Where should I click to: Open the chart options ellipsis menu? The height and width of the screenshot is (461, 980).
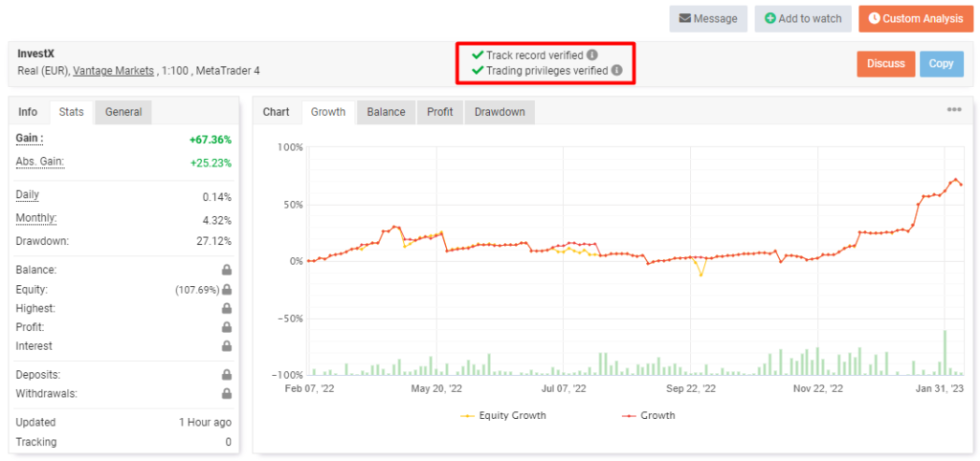(953, 110)
